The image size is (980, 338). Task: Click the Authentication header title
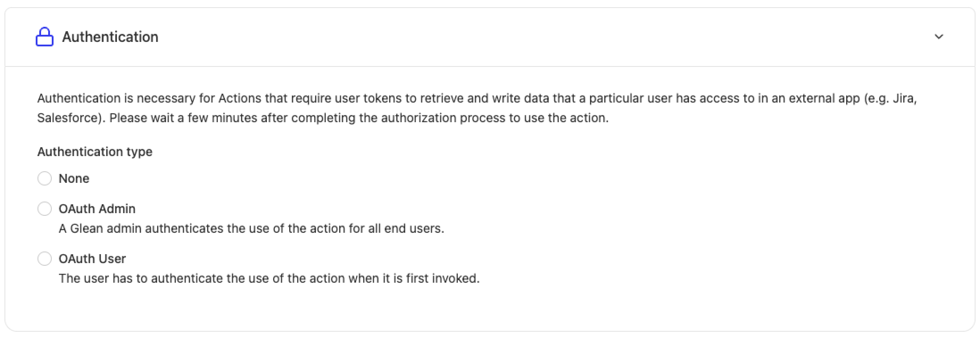tap(110, 37)
